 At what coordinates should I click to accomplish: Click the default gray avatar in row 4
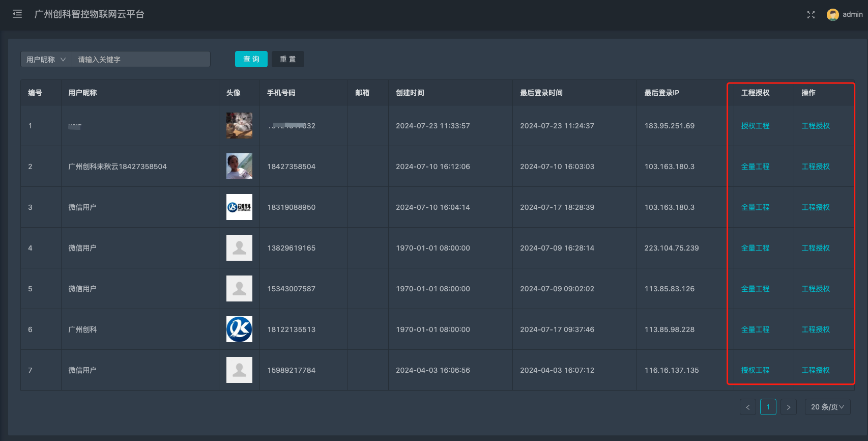click(x=239, y=248)
